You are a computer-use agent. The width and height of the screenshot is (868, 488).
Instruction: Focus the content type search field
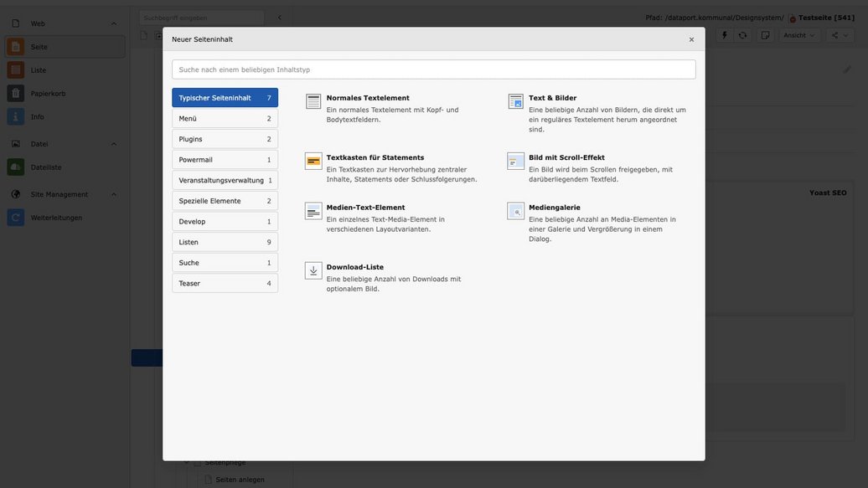[x=433, y=69]
